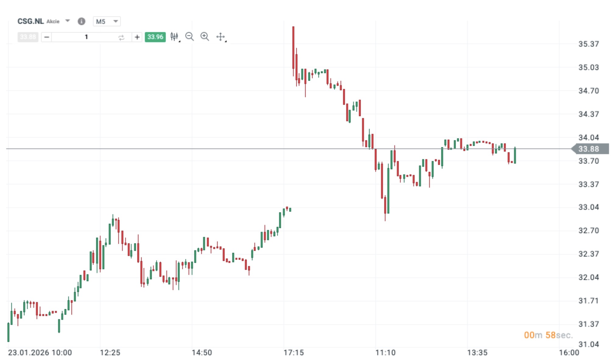Click the 35.37 price axis label
The height and width of the screenshot is (364, 614).
588,44
